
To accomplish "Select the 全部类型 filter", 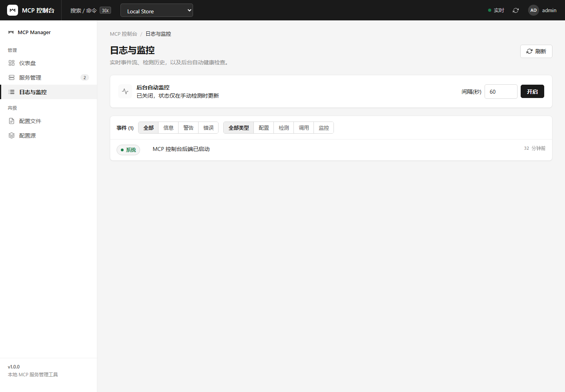I will [x=239, y=128].
